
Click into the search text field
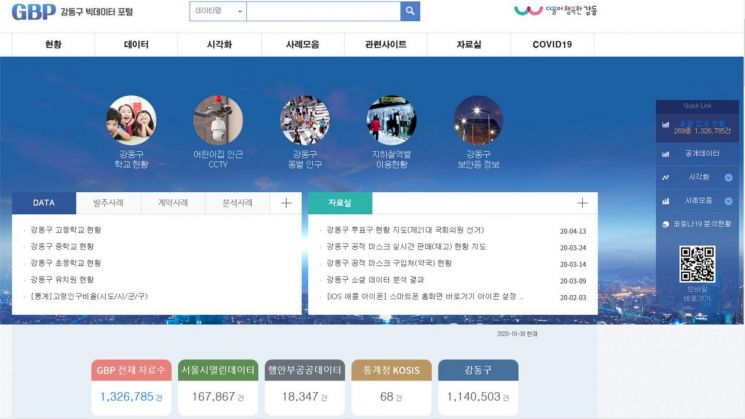(x=323, y=12)
